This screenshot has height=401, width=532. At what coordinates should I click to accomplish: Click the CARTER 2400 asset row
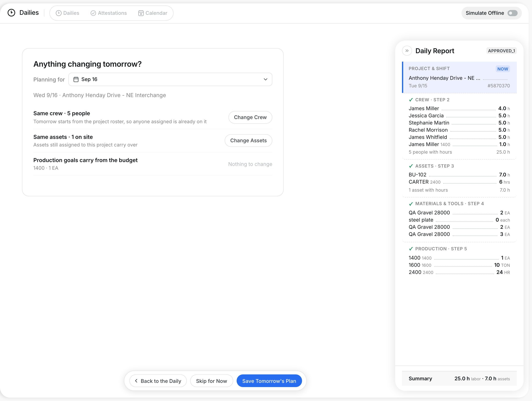pyautogui.click(x=459, y=182)
